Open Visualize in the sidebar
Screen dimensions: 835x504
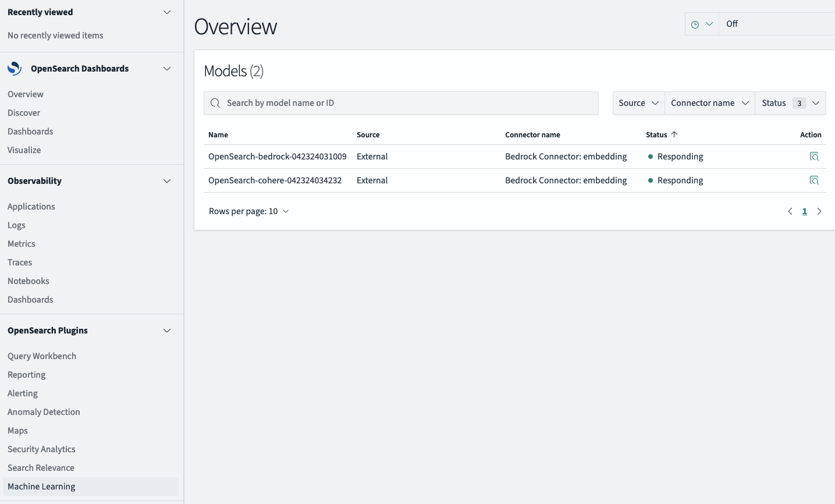coord(24,150)
